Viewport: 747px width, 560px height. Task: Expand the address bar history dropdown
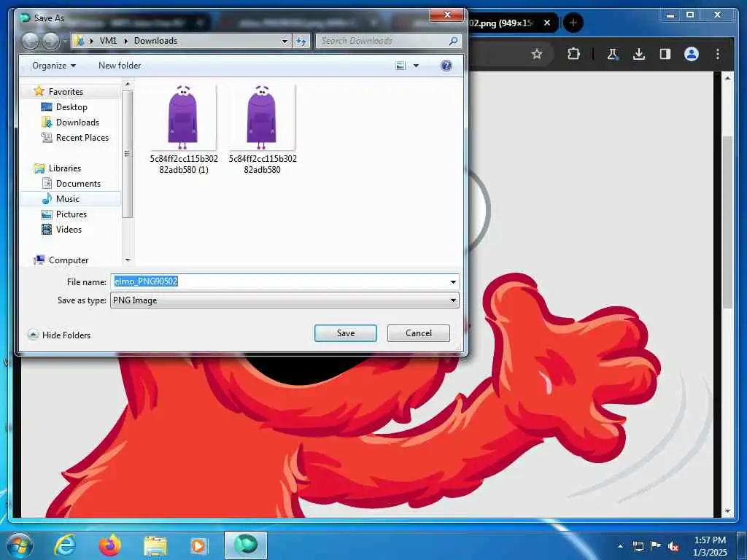[x=285, y=41]
